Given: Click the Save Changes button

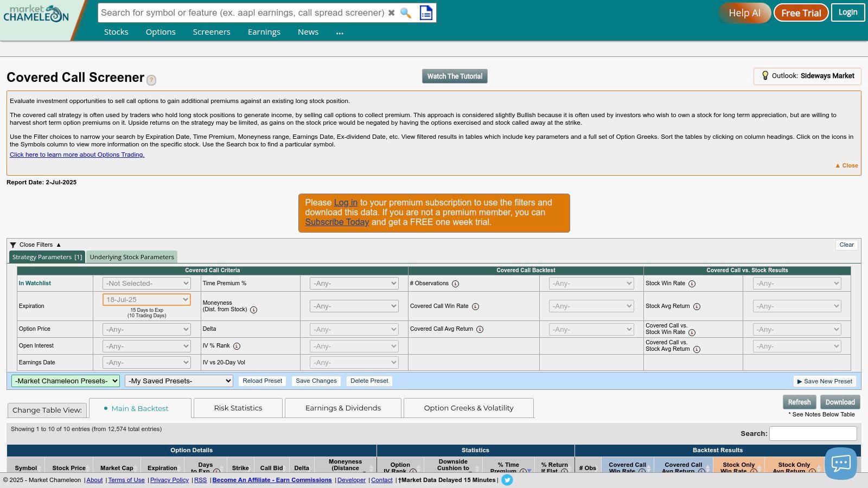Looking at the screenshot, I should [316, 381].
